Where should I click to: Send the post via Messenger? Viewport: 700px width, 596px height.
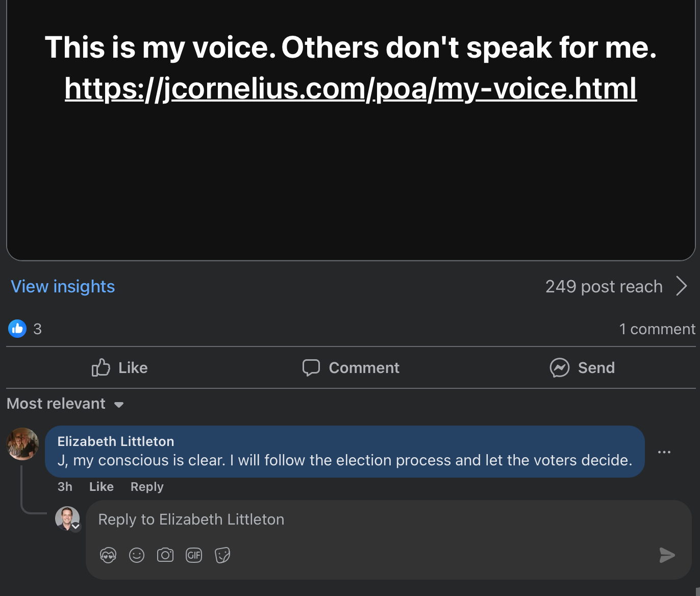[582, 367]
